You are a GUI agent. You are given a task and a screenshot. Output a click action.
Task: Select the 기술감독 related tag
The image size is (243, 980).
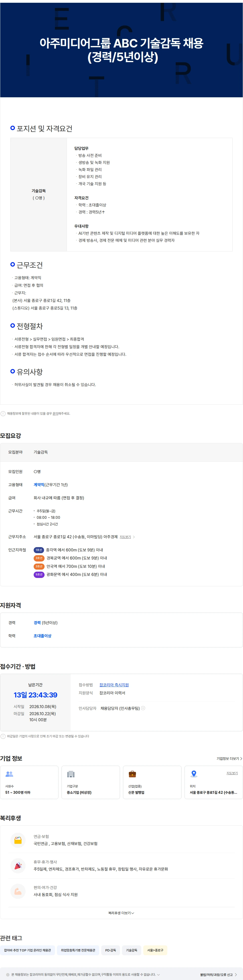(132, 950)
